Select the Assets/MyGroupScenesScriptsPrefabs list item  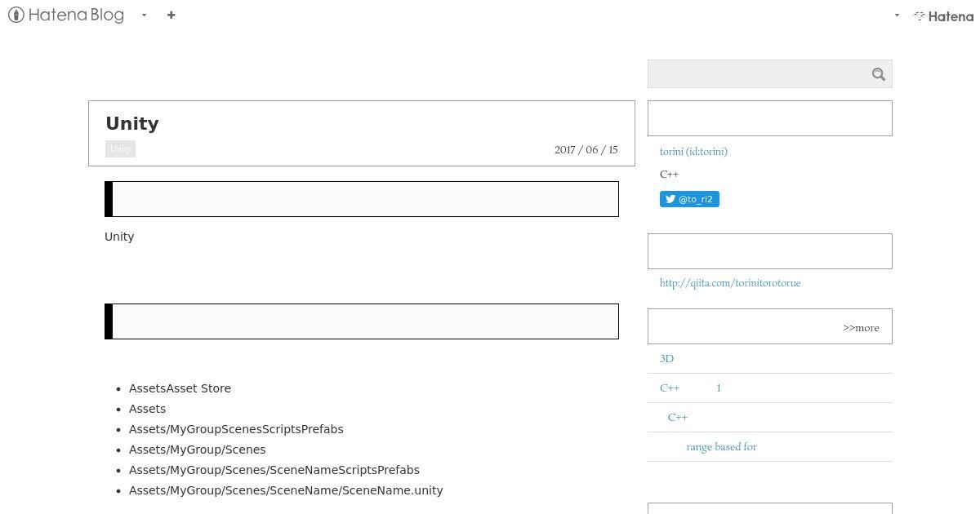(x=236, y=429)
